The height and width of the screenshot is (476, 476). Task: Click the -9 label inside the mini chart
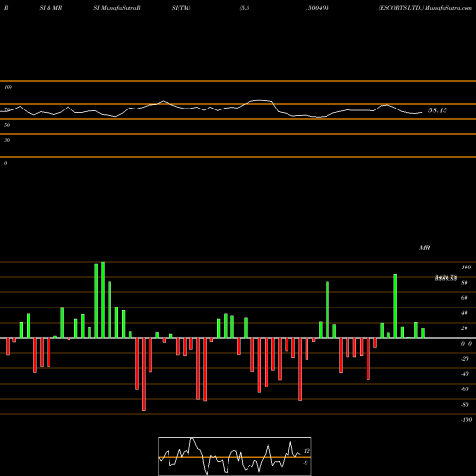pyautogui.click(x=306, y=463)
